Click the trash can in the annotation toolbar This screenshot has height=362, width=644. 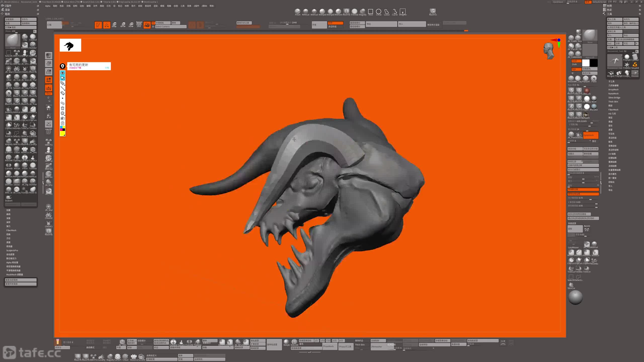click(63, 108)
